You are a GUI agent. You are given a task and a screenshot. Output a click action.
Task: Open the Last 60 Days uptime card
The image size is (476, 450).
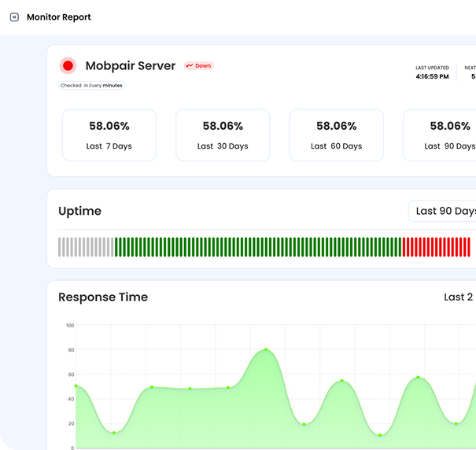coord(337,135)
